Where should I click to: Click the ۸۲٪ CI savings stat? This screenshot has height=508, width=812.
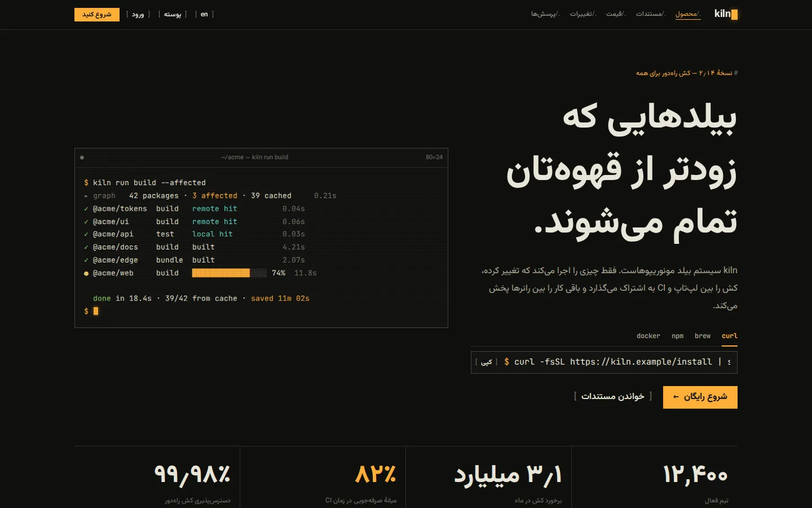pyautogui.click(x=376, y=474)
